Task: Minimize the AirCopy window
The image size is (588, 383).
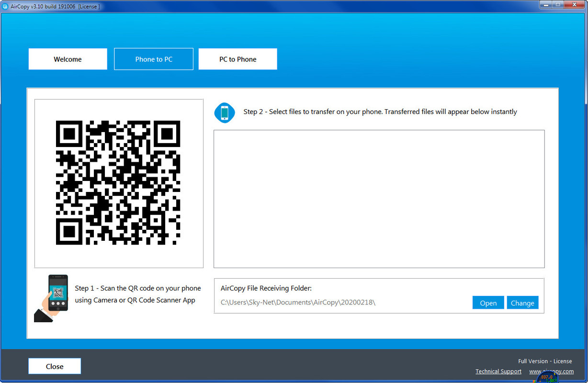Action: click(x=545, y=5)
